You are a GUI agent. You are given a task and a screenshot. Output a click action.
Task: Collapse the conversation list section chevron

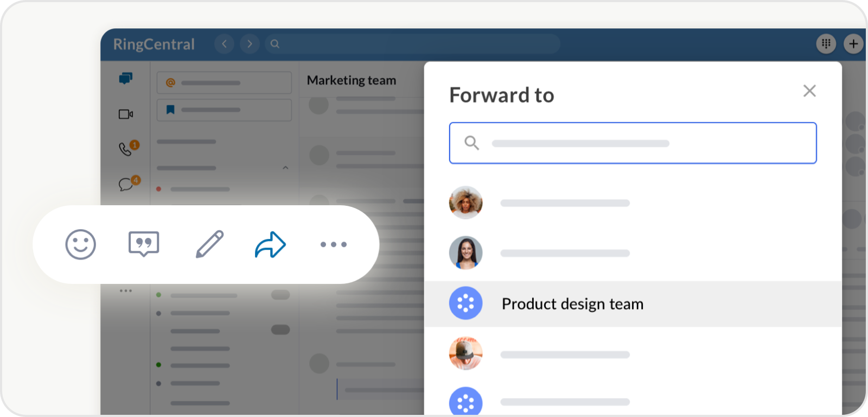pos(285,168)
